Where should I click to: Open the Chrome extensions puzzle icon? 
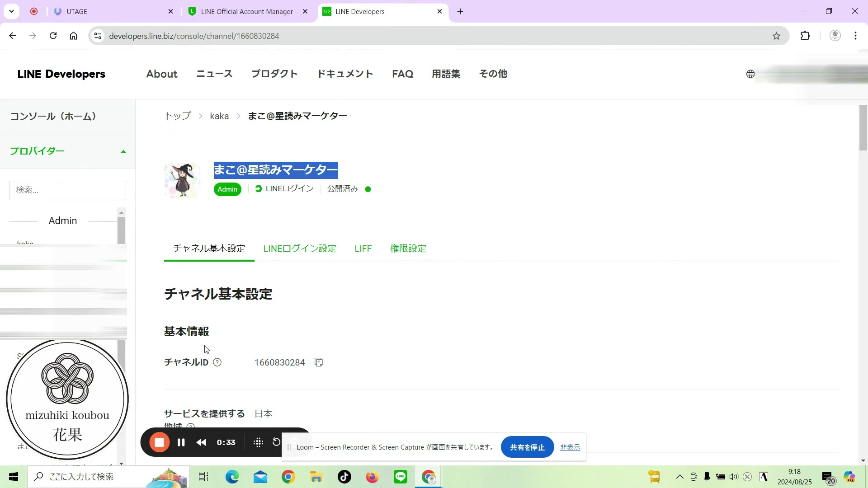tap(806, 36)
